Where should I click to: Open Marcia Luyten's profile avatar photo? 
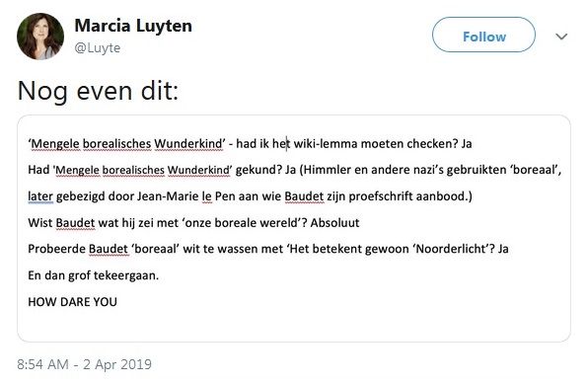pos(40,37)
